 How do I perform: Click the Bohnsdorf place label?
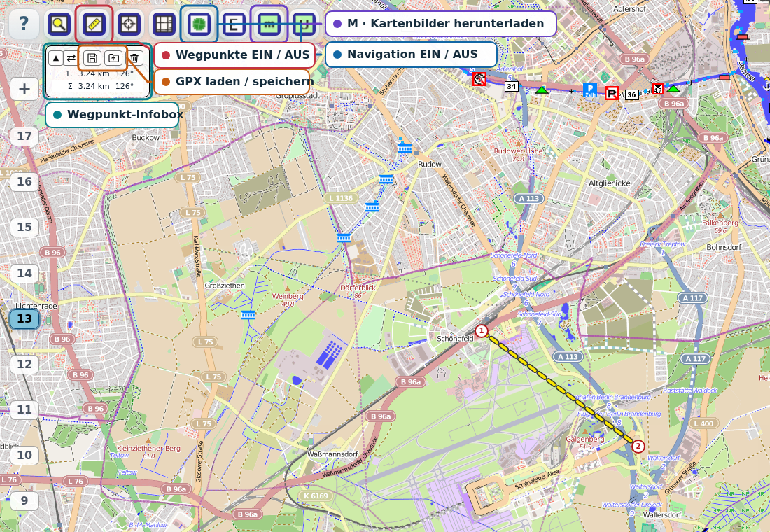pyautogui.click(x=724, y=247)
